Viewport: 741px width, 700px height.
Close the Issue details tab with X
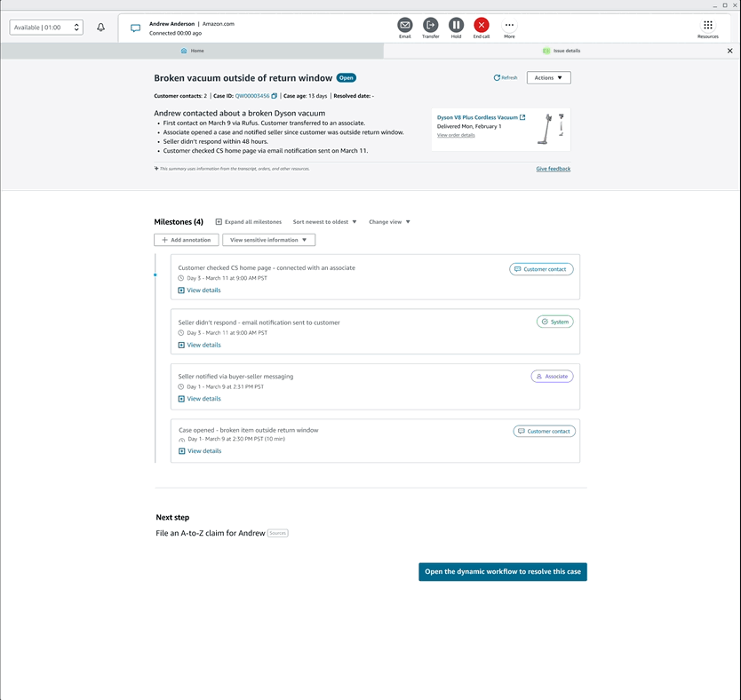point(729,51)
